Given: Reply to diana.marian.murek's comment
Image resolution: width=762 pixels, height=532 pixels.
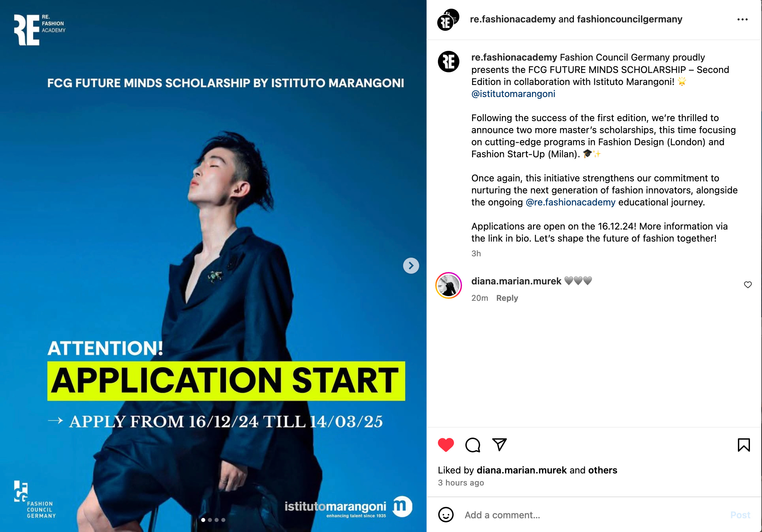Looking at the screenshot, I should tap(507, 298).
